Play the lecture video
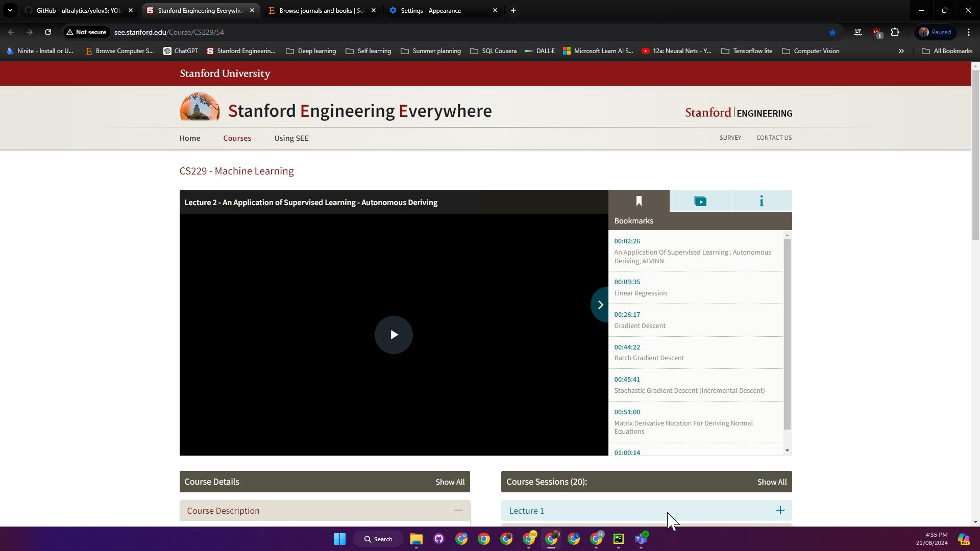The width and height of the screenshot is (980, 551). point(394,334)
